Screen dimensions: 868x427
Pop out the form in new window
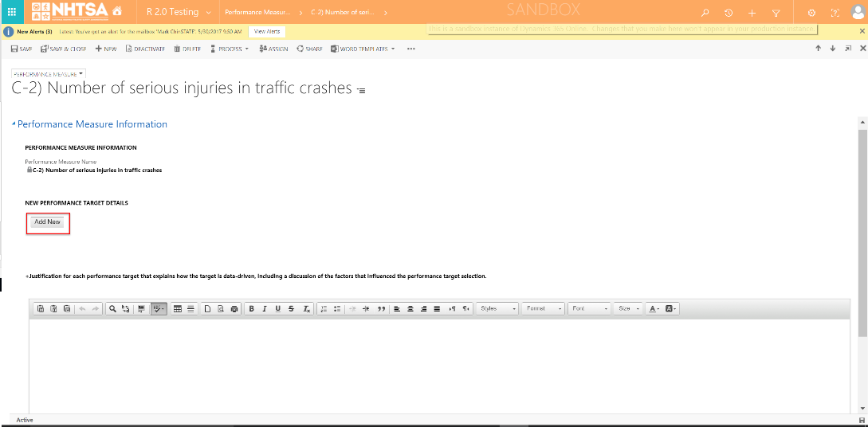point(847,48)
